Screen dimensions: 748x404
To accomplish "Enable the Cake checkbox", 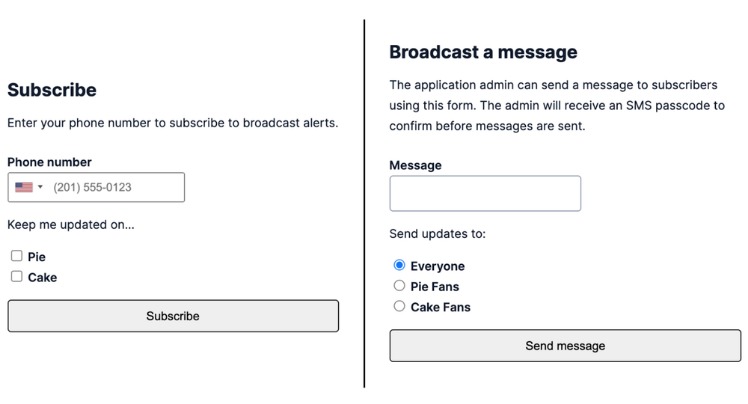I will [17, 277].
